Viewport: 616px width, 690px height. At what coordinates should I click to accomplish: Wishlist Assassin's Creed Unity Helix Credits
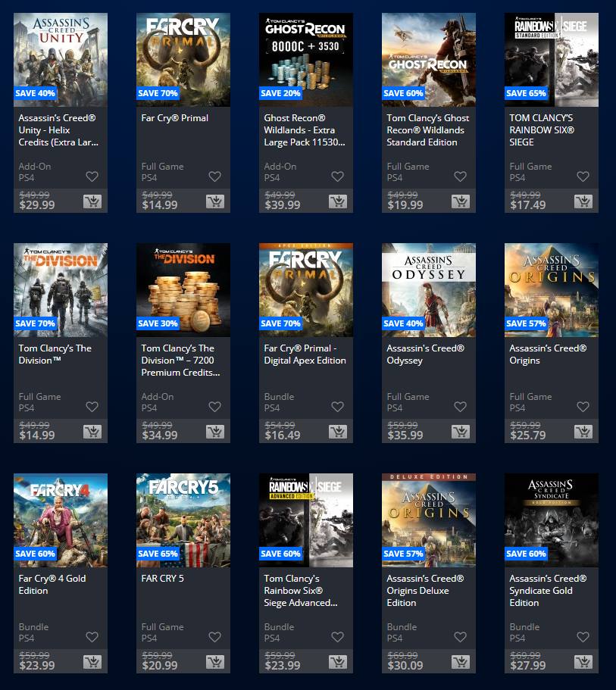(x=92, y=176)
